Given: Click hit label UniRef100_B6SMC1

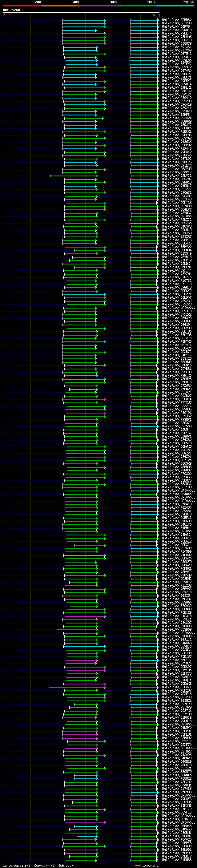Looking at the screenshot, I should tap(177, 483).
